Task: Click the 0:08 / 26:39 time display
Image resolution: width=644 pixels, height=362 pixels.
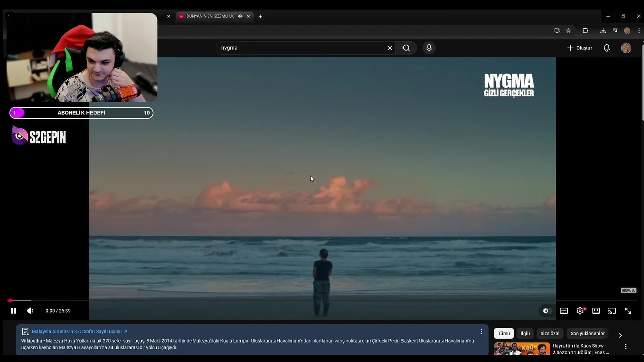Action: 58,311
